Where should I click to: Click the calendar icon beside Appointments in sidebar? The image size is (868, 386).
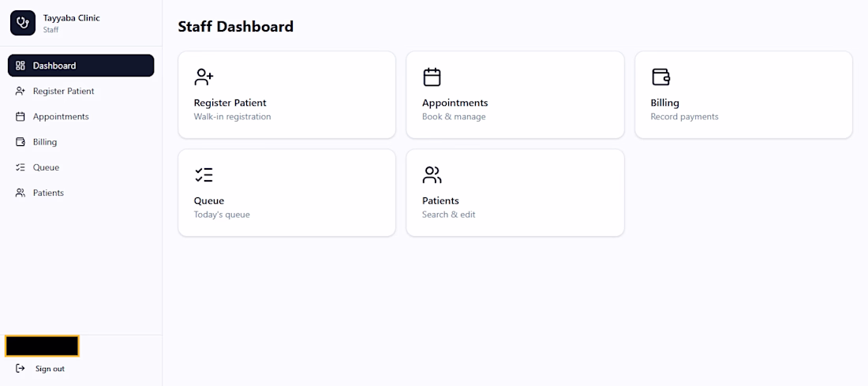(x=21, y=117)
